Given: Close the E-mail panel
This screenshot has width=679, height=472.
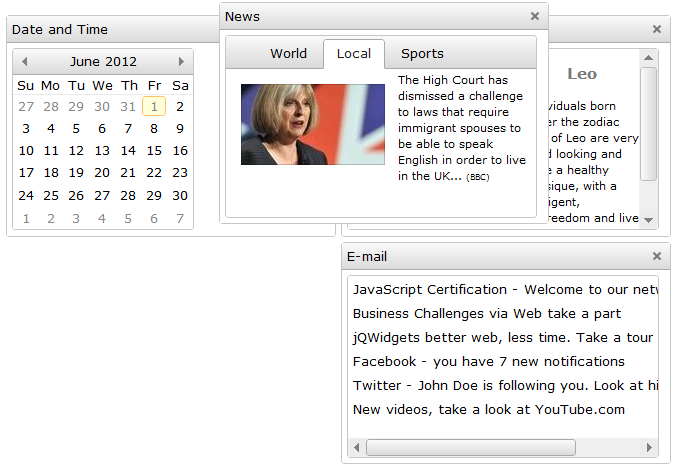Looking at the screenshot, I should [656, 257].
